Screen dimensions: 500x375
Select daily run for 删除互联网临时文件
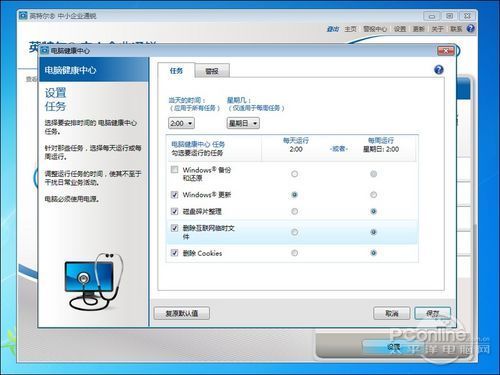coord(294,232)
